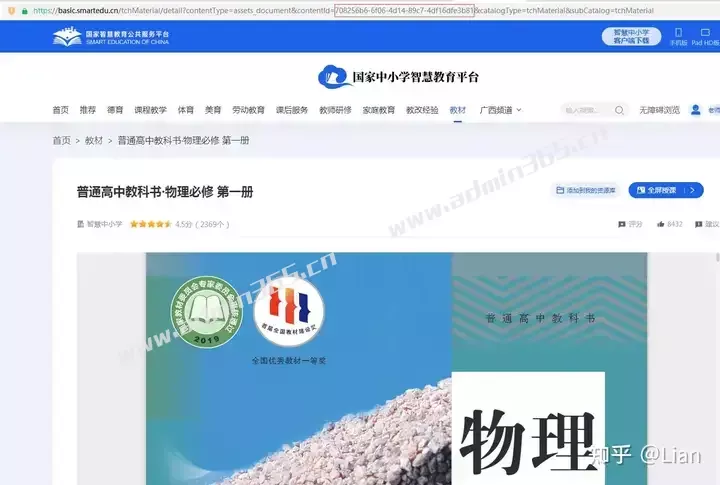Click the 国家中小学智慧教育平台 logo
The width and height of the screenshot is (720, 485).
tap(398, 77)
